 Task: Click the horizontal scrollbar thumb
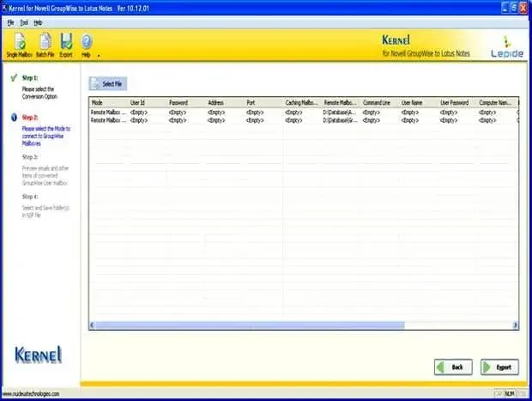click(250, 325)
